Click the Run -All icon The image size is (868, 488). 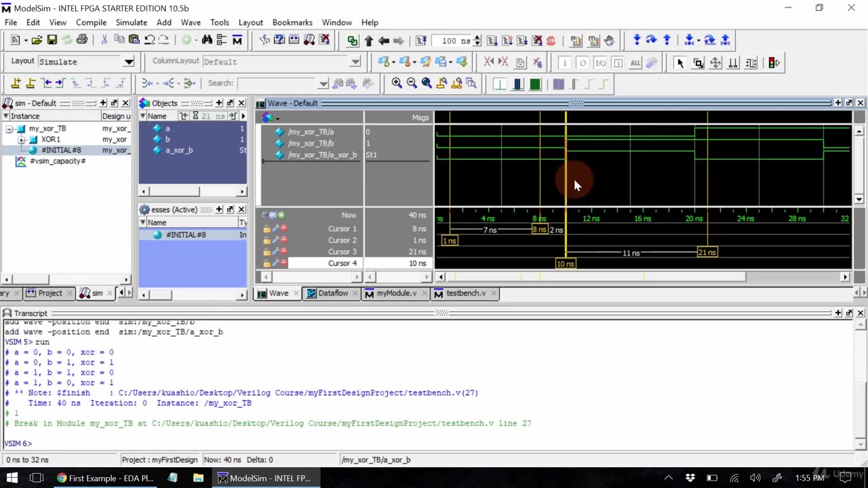point(522,41)
